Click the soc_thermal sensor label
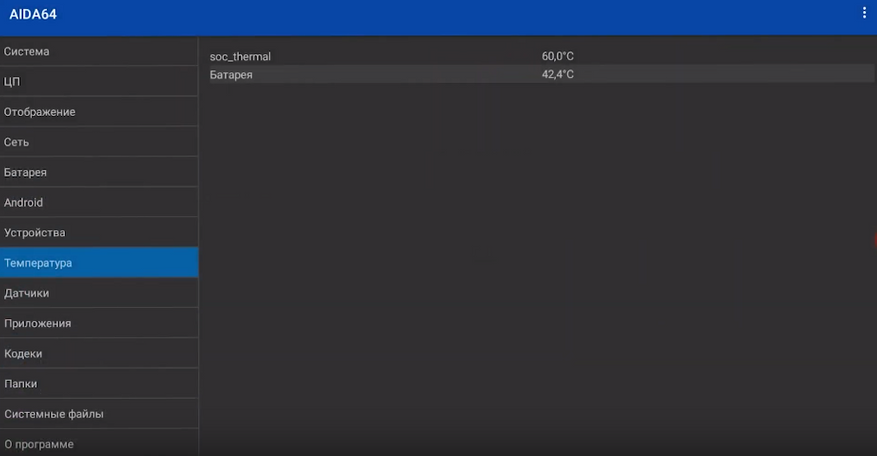 [x=240, y=57]
